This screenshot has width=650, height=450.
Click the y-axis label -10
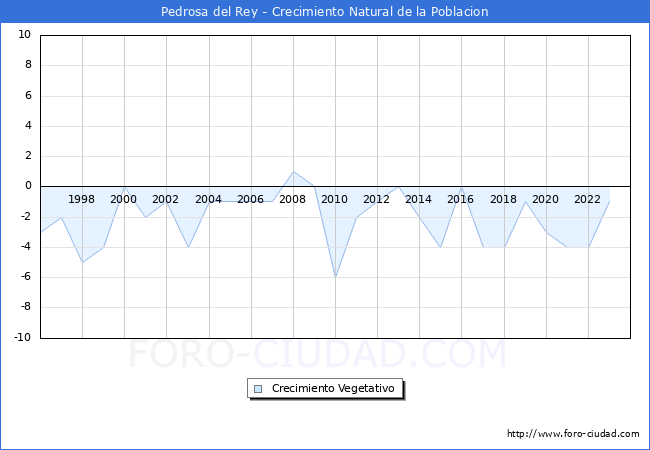[21, 338]
